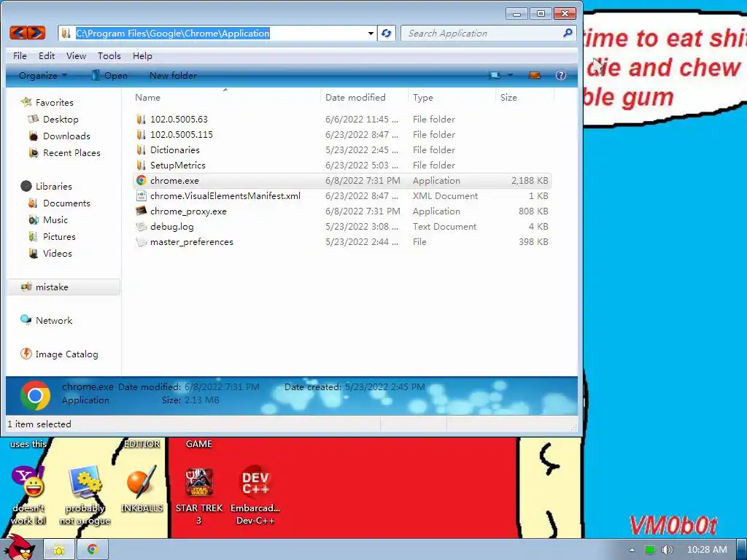Click the file explorer taskbar button
The image size is (747, 560).
click(x=59, y=550)
